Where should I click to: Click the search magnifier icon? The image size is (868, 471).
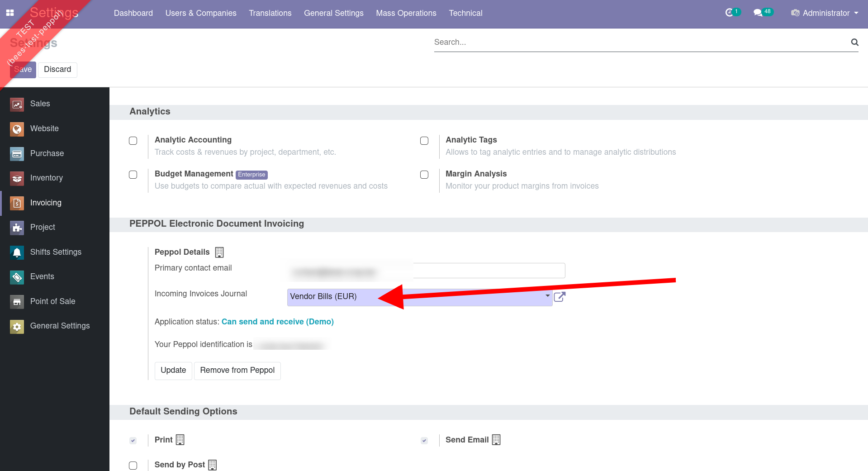tap(854, 42)
